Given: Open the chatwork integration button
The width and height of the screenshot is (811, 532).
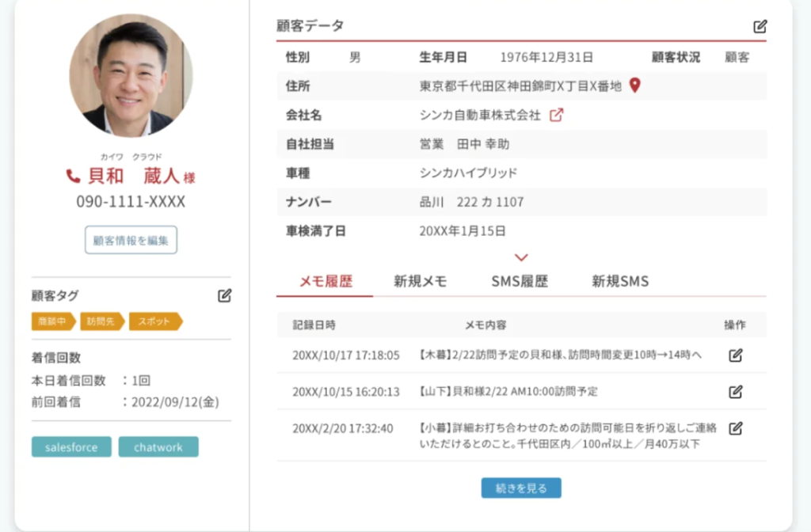Looking at the screenshot, I should 158,447.
